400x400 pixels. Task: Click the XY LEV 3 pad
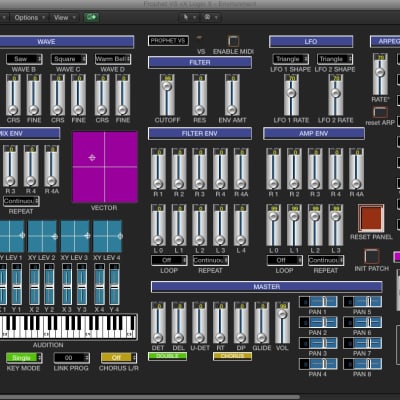coord(75,236)
